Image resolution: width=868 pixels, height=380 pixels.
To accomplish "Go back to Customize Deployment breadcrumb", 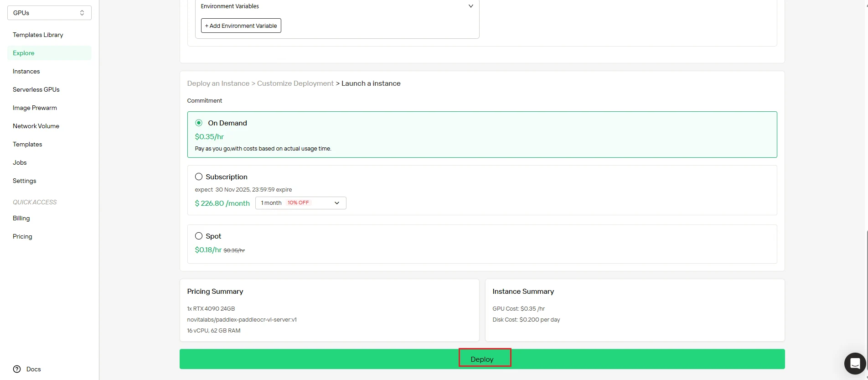I will (x=295, y=83).
